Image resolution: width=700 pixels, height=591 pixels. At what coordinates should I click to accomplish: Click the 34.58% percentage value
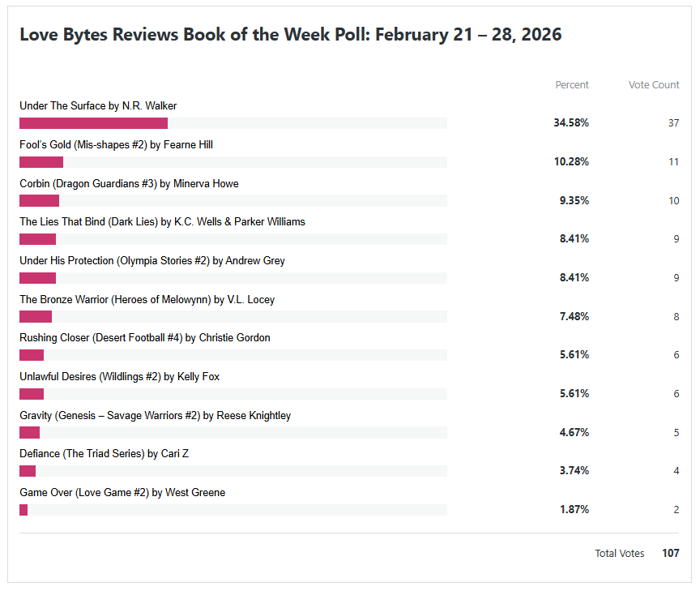pyautogui.click(x=571, y=123)
